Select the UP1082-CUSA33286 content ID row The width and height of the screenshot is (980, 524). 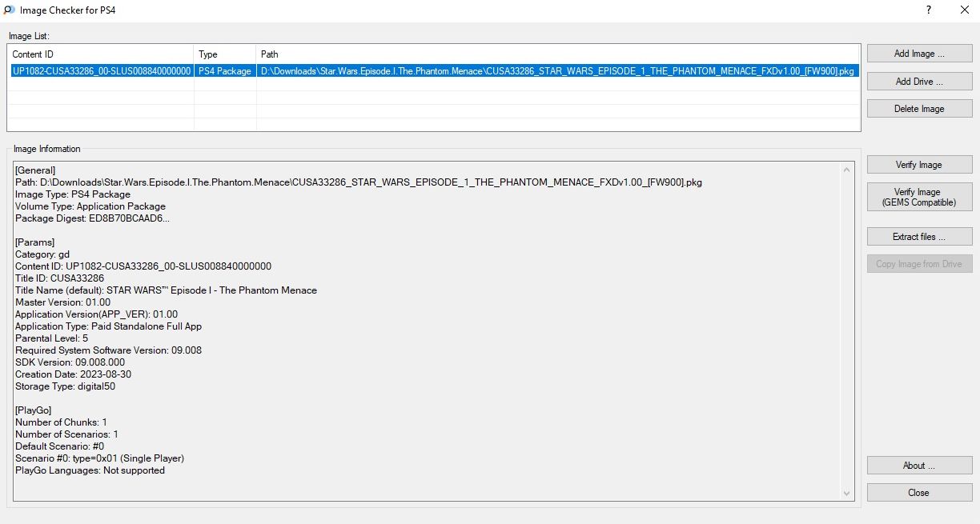point(101,70)
